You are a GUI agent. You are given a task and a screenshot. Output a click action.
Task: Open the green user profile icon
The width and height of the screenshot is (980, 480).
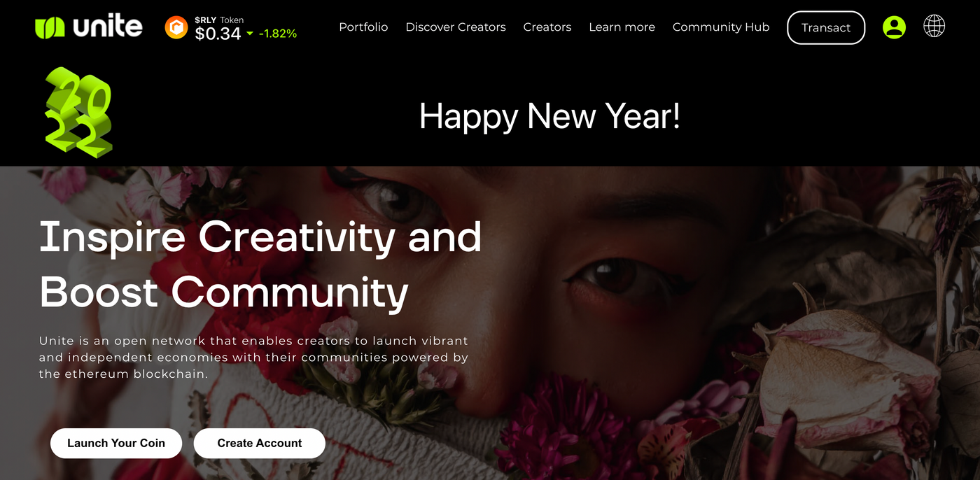[894, 27]
